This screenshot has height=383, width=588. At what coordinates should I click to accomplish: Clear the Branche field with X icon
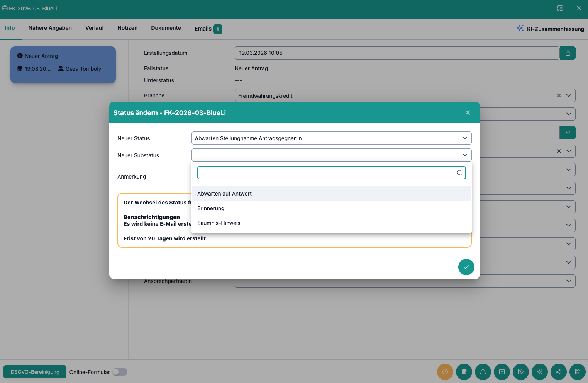[559, 95]
